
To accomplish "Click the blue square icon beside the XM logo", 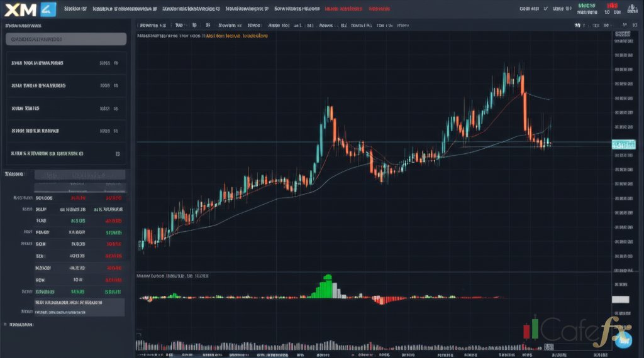I will pos(48,9).
